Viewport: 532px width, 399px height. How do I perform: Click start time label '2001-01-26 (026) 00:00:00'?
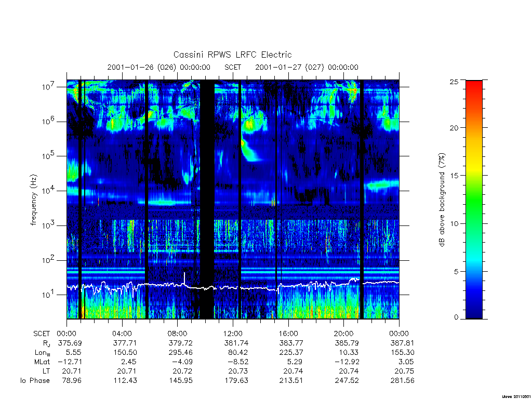click(159, 67)
